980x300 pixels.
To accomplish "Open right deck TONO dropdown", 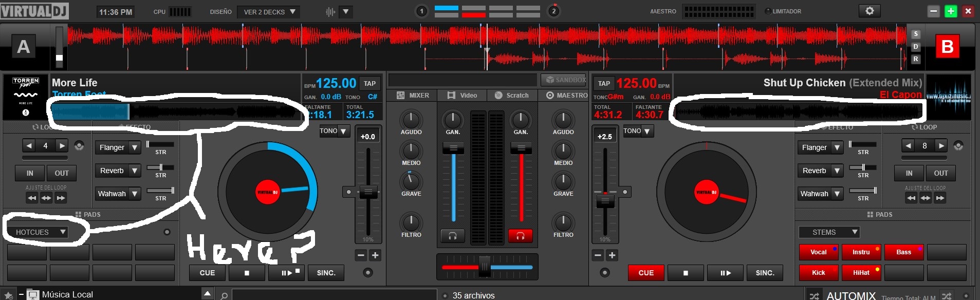I will (x=638, y=131).
